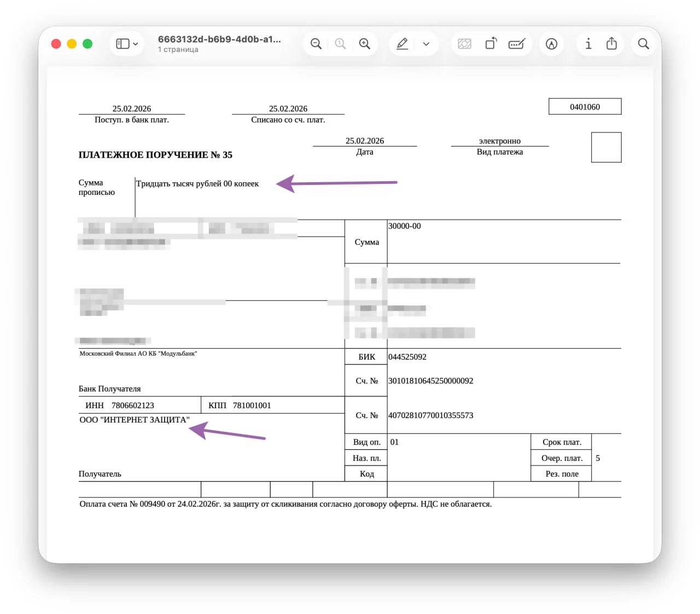Click the green fullscreen window button

tap(87, 44)
